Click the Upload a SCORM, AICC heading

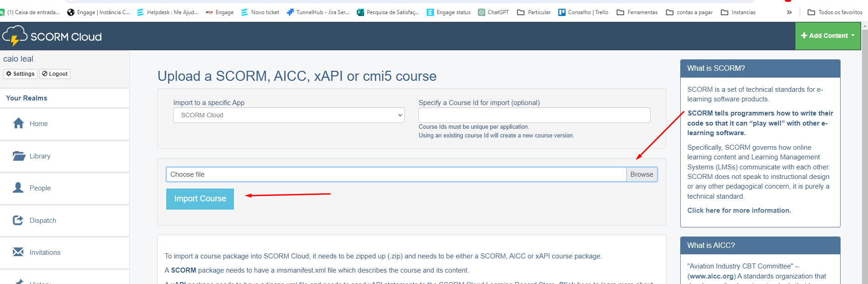pyautogui.click(x=297, y=76)
